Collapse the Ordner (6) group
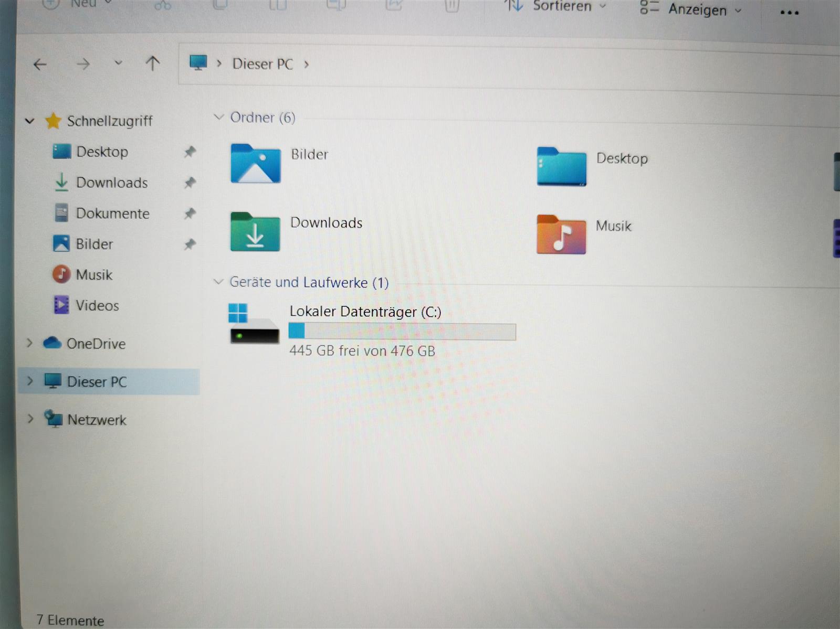The width and height of the screenshot is (840, 629). [x=219, y=117]
